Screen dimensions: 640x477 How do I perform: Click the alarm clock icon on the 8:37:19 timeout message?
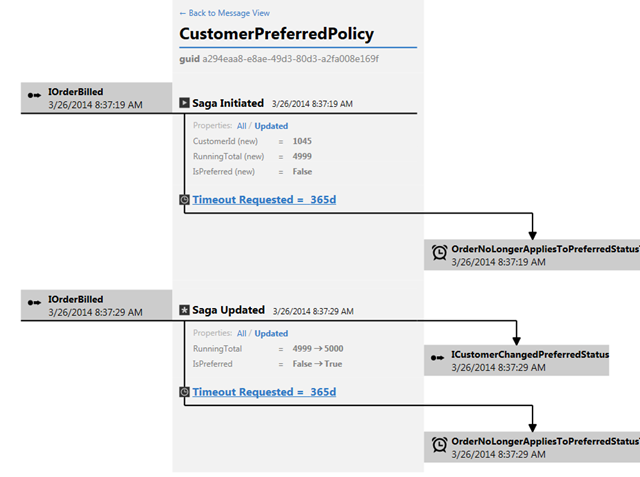point(439,253)
